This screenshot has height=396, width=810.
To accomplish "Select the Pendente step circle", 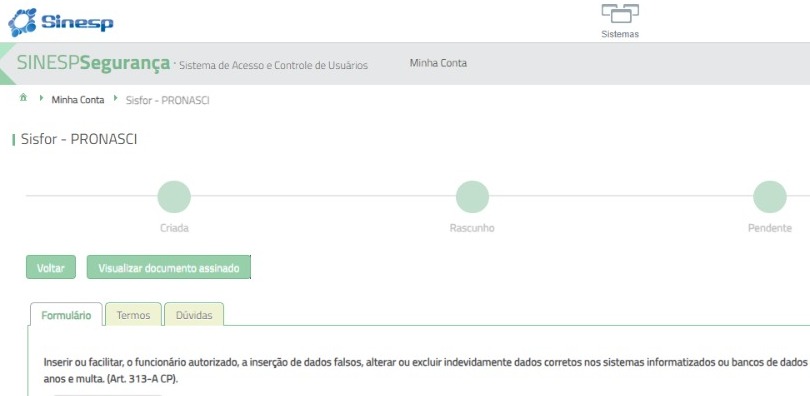I will [x=770, y=197].
